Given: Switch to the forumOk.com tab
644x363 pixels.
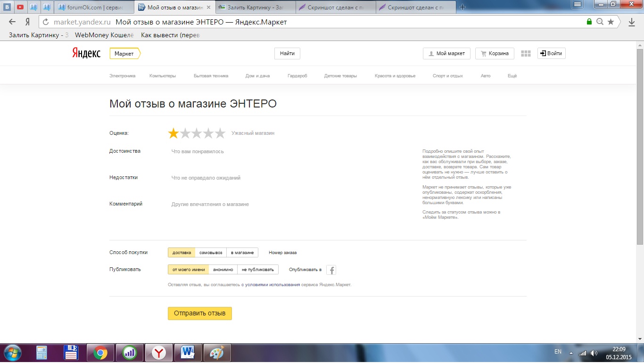Looking at the screenshot, I should pyautogui.click(x=95, y=7).
